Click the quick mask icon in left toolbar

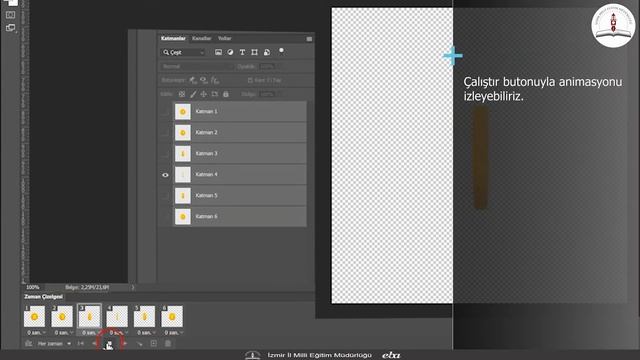[10, 15]
